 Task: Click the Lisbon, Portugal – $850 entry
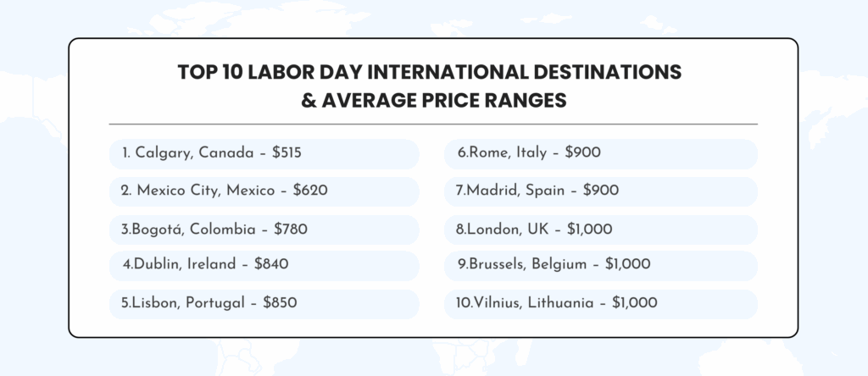coord(264,304)
